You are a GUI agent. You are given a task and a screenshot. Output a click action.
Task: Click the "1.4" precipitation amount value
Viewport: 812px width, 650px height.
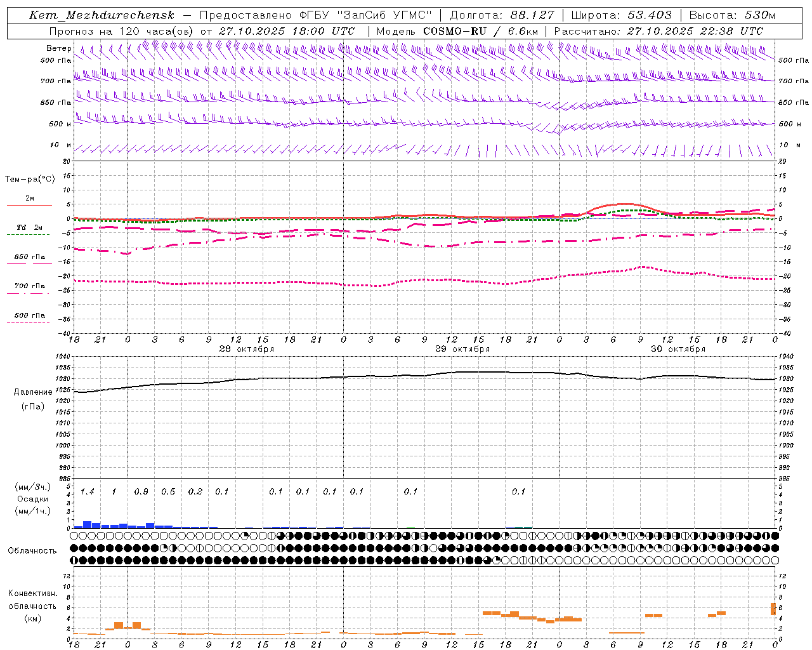tap(88, 491)
